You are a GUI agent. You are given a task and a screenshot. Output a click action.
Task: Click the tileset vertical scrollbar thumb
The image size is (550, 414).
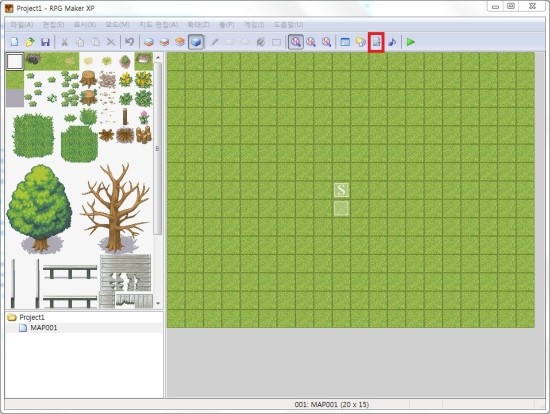158,149
